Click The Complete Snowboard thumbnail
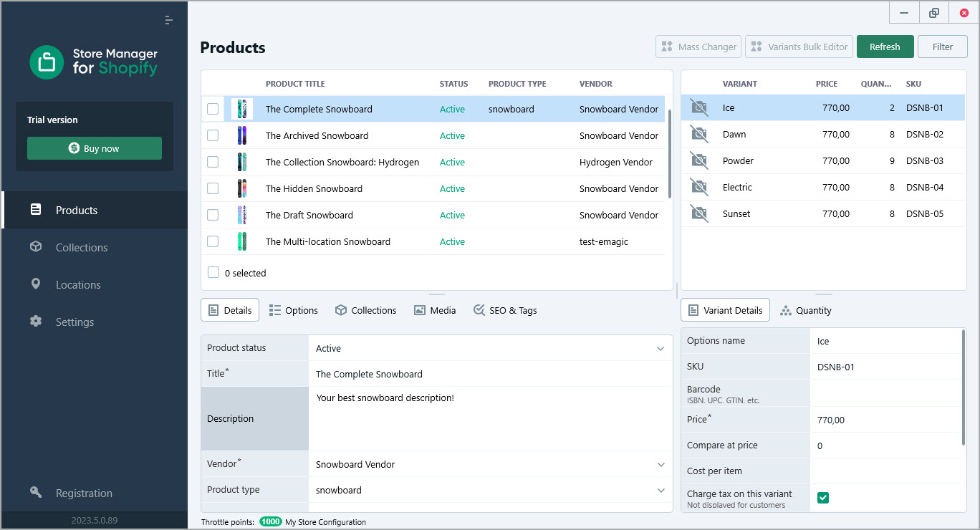Screen dimensions: 980x530 click(242, 109)
